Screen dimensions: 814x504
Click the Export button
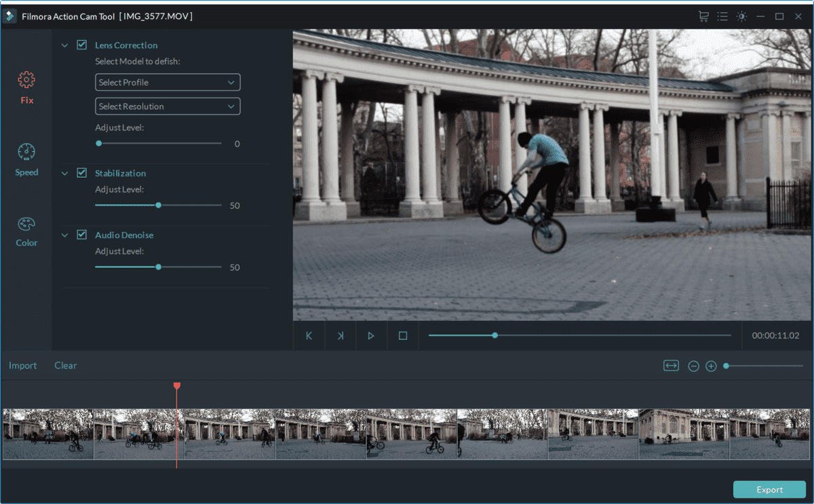click(x=769, y=490)
